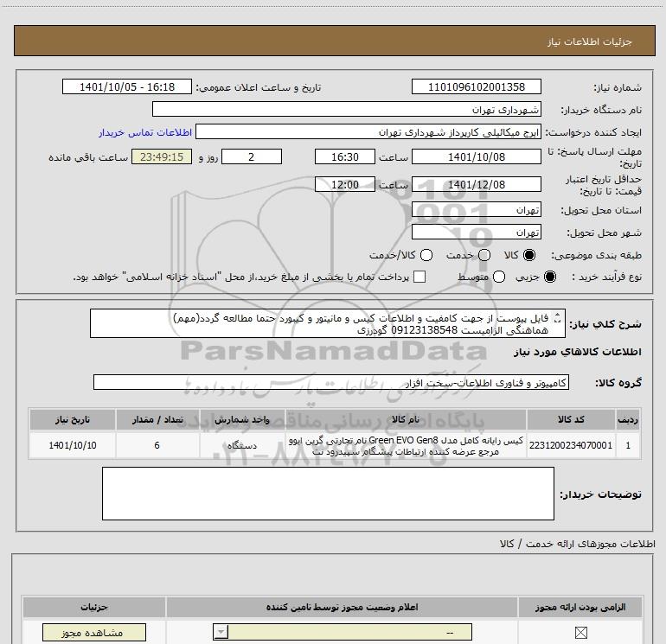The height and width of the screenshot is (644, 666).
Task: Open buyer contact information link
Action: click(145, 132)
